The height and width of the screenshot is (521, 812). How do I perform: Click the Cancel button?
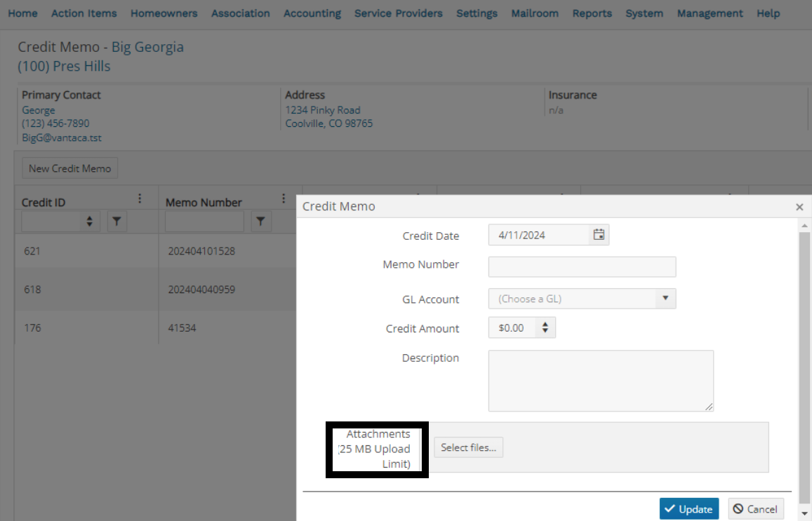tap(756, 509)
